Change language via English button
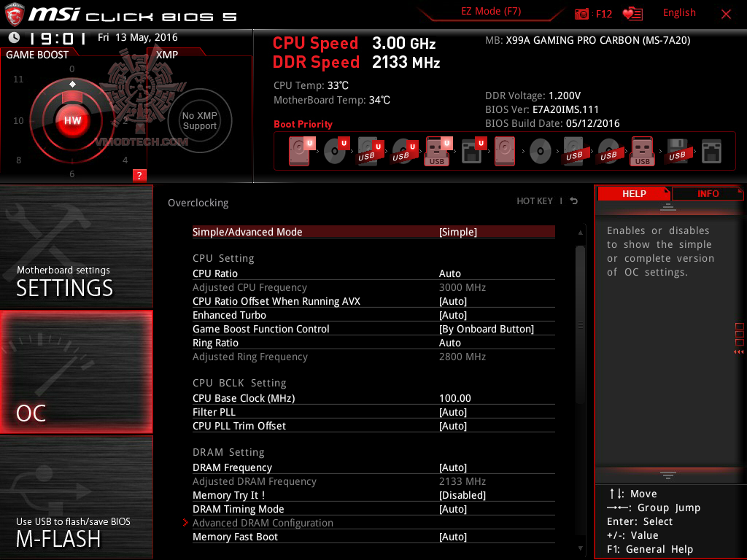The image size is (747, 560). [x=679, y=13]
